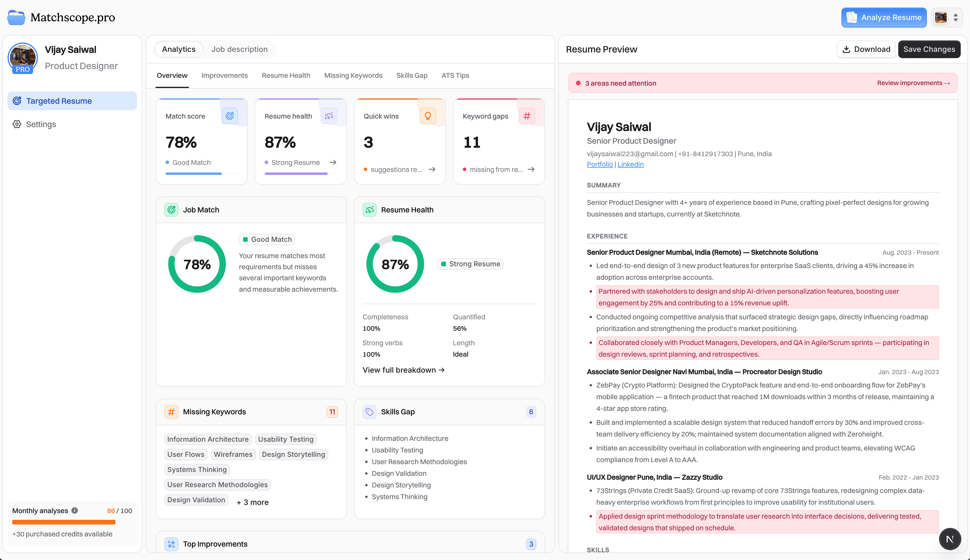970x560 pixels.
Task: Click the Matchscope.pro folder logo icon
Action: [16, 17]
